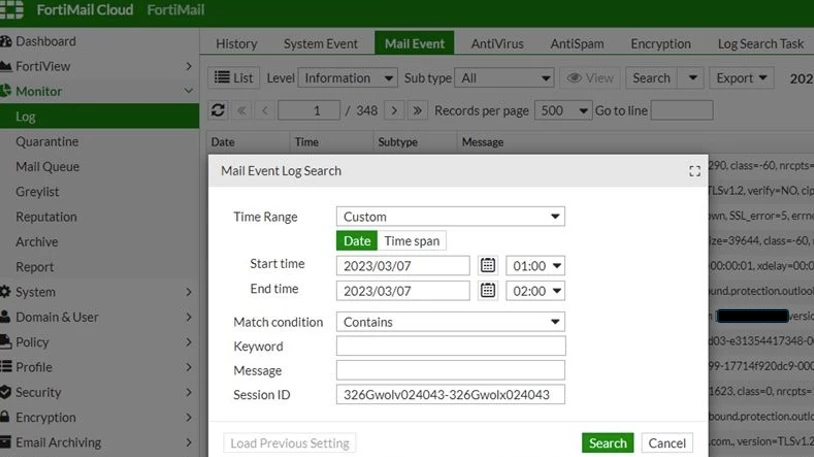Open the Export dropdown
This screenshot has width=814, height=457.
pyautogui.click(x=741, y=78)
